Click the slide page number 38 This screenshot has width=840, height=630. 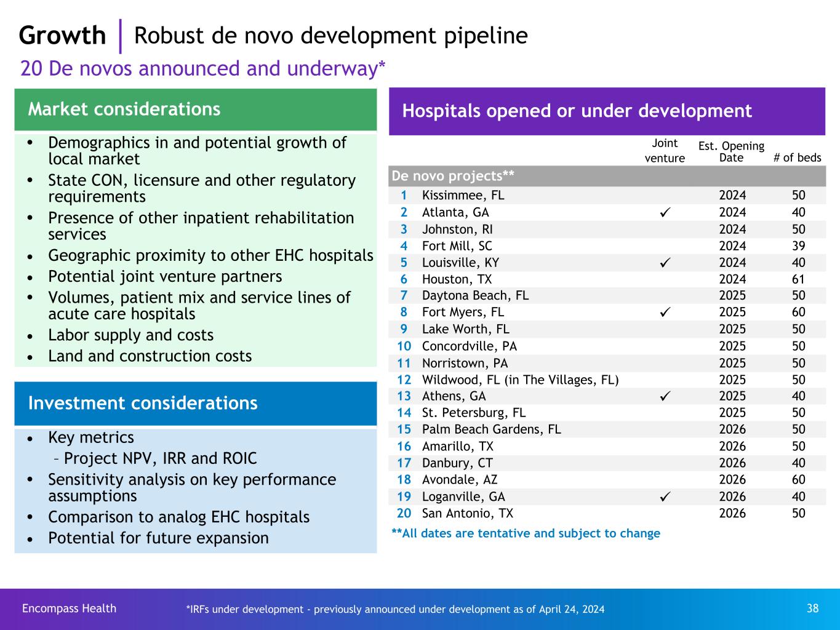pyautogui.click(x=812, y=608)
